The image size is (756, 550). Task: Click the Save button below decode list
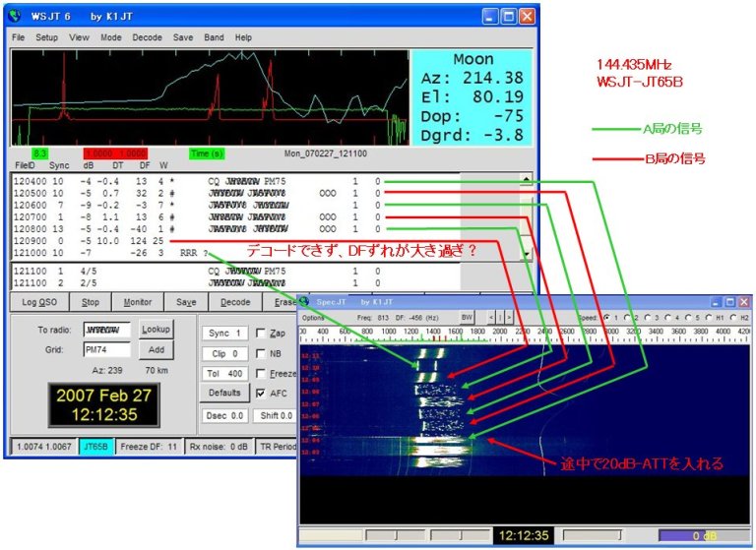[186, 302]
